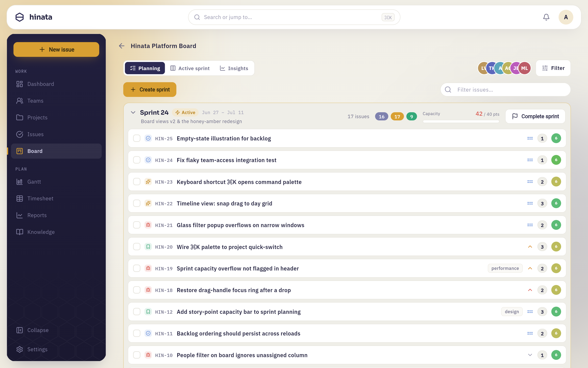Click bug icon on HIN-10
The width and height of the screenshot is (588, 368).
pyautogui.click(x=148, y=355)
